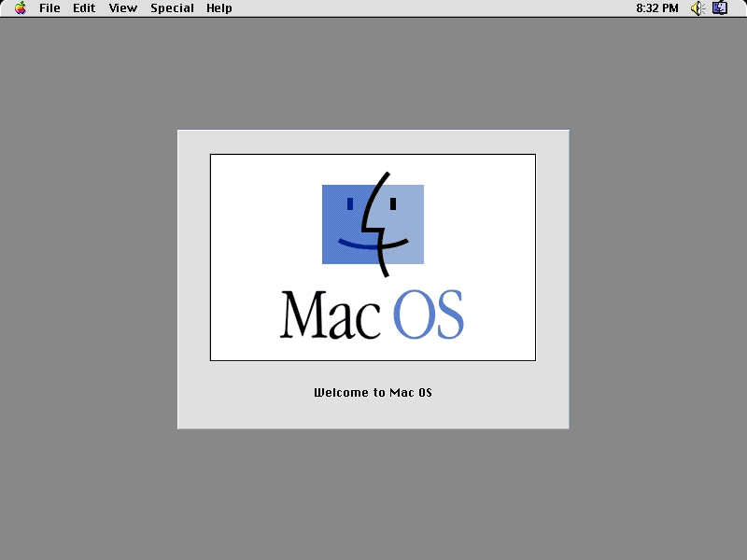Viewport: 747px width, 560px height.
Task: Open the File menu
Action: coord(49,8)
